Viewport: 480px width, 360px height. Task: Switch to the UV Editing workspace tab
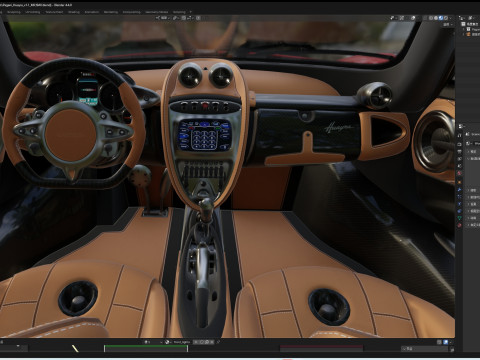pyautogui.click(x=33, y=12)
